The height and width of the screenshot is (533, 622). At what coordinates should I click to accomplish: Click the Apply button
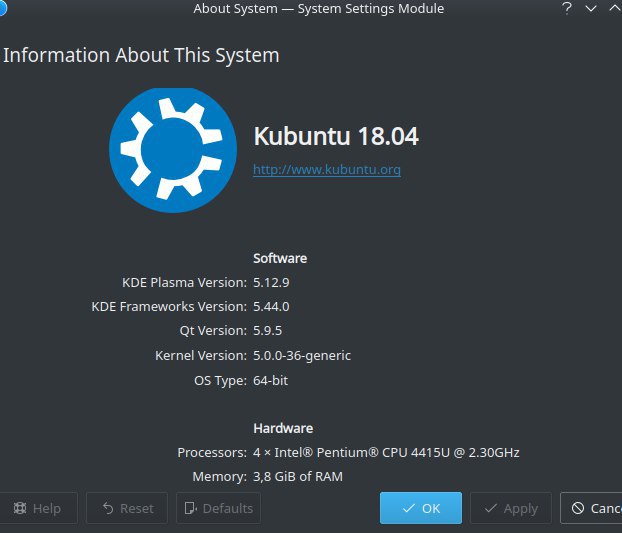click(x=511, y=508)
